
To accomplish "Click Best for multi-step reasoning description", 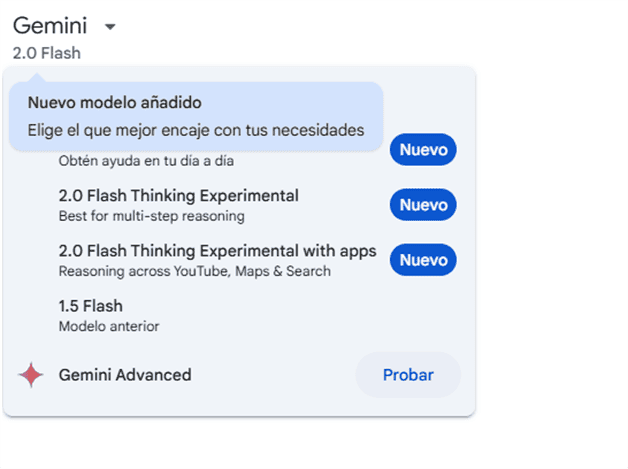I will point(151,216).
